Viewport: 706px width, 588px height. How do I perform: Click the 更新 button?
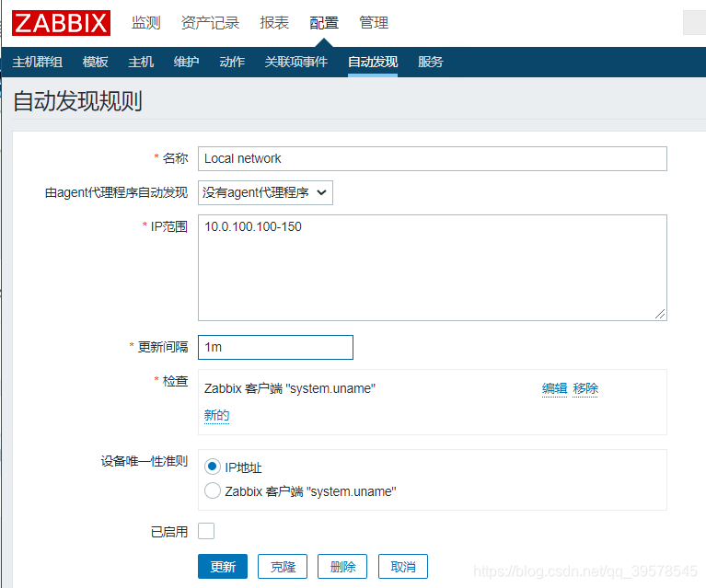click(223, 567)
